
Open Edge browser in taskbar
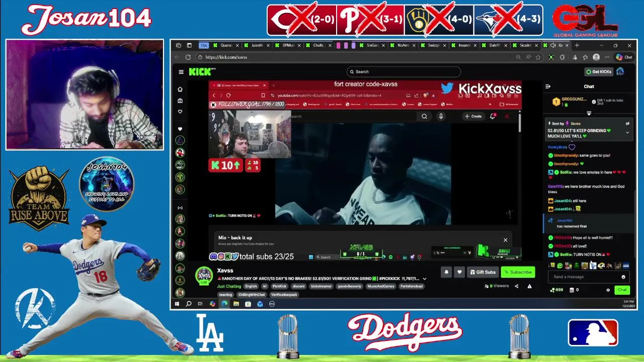pos(224,304)
